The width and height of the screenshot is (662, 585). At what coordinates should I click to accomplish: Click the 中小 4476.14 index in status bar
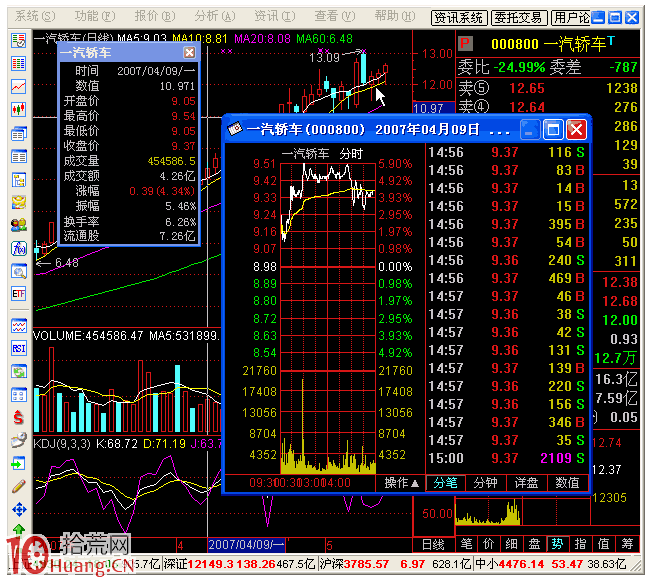pyautogui.click(x=551, y=564)
